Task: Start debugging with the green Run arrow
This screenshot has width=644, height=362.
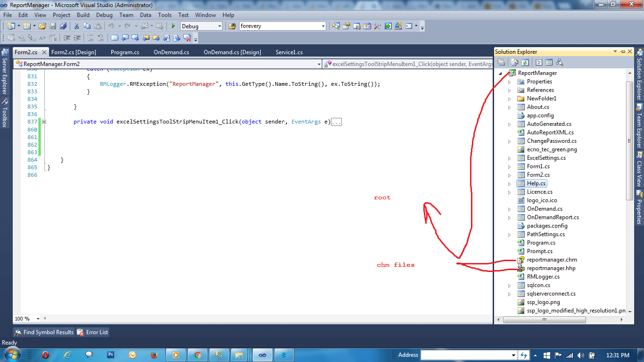Action: pyautogui.click(x=173, y=26)
